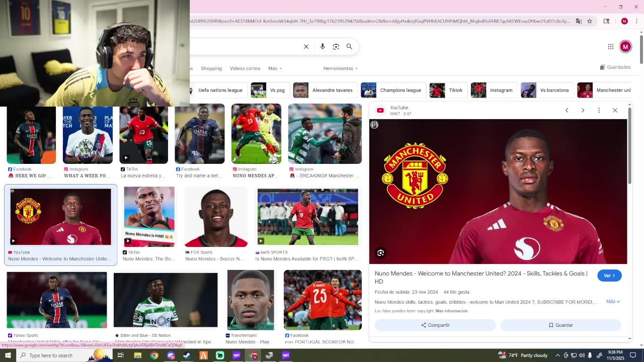Select the Facebook 'PORTUGAL SCORED' thumbnail

point(323,300)
